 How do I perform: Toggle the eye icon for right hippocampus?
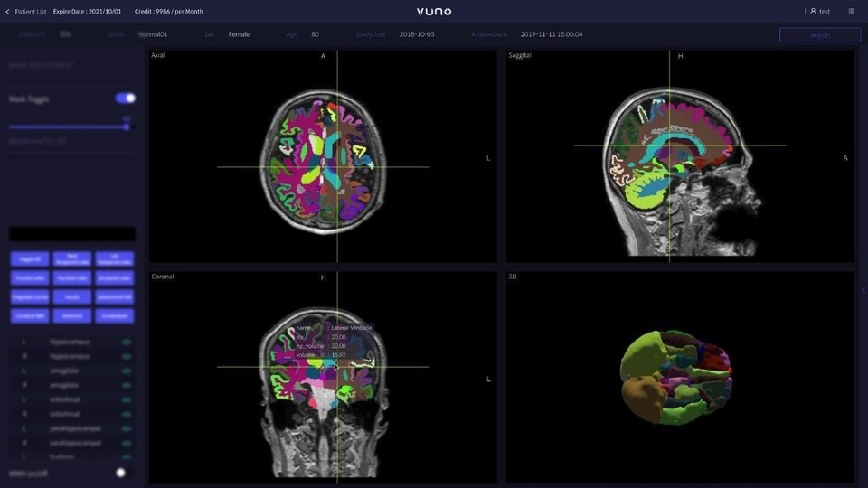[126, 357]
